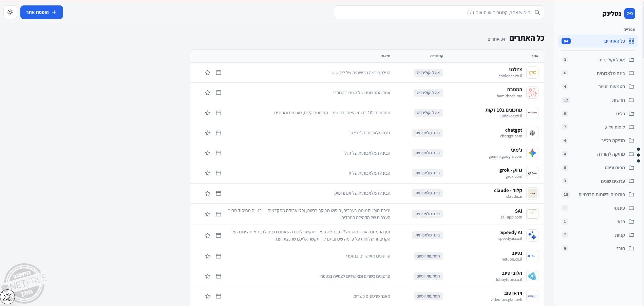Star the chatgpt row
This screenshot has height=306, width=644.
tap(208, 133)
